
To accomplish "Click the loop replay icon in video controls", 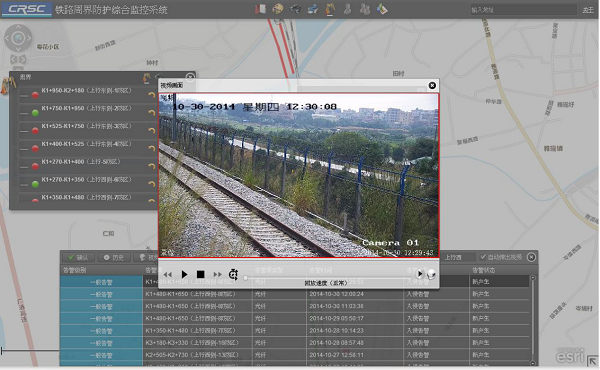I will click(233, 274).
